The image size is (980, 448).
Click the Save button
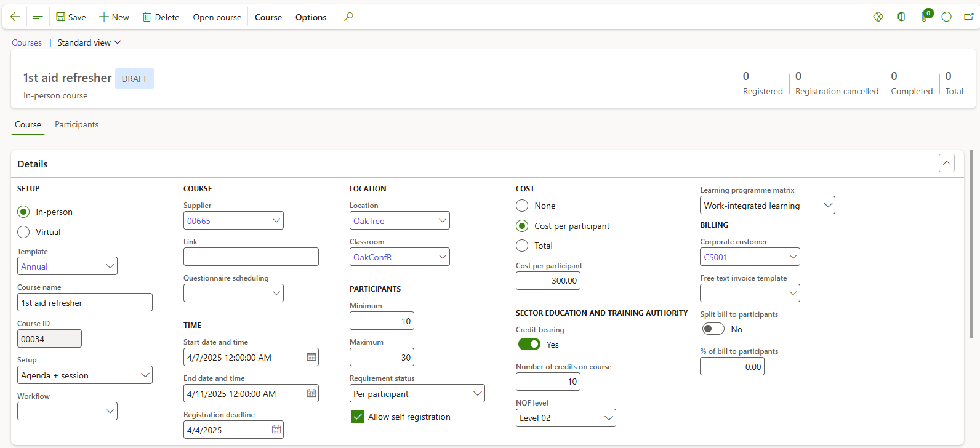(x=71, y=17)
